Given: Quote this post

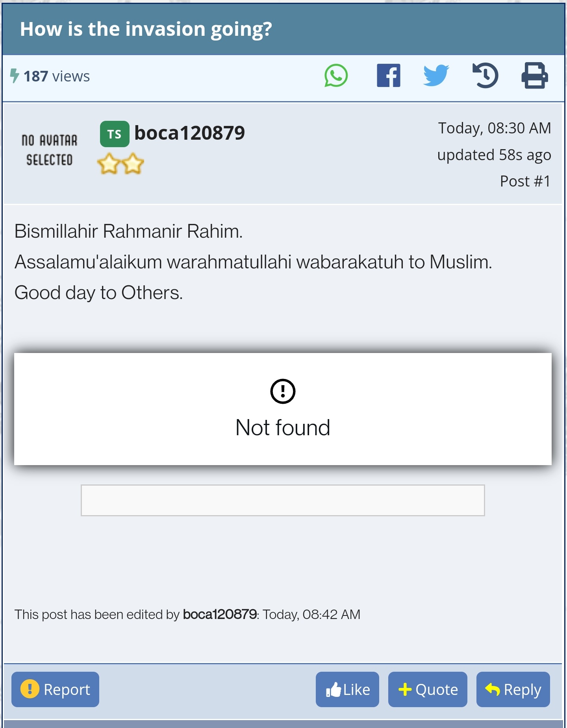Looking at the screenshot, I should (428, 689).
